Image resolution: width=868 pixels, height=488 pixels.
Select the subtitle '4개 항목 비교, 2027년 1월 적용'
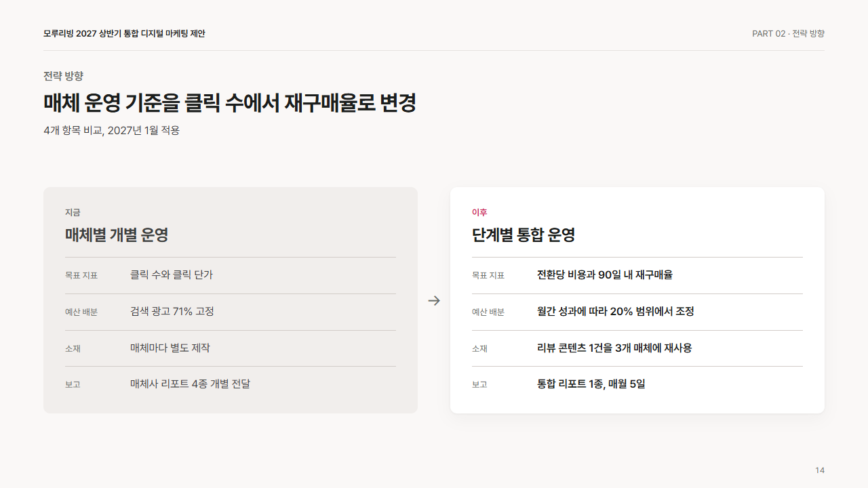pyautogui.click(x=112, y=130)
